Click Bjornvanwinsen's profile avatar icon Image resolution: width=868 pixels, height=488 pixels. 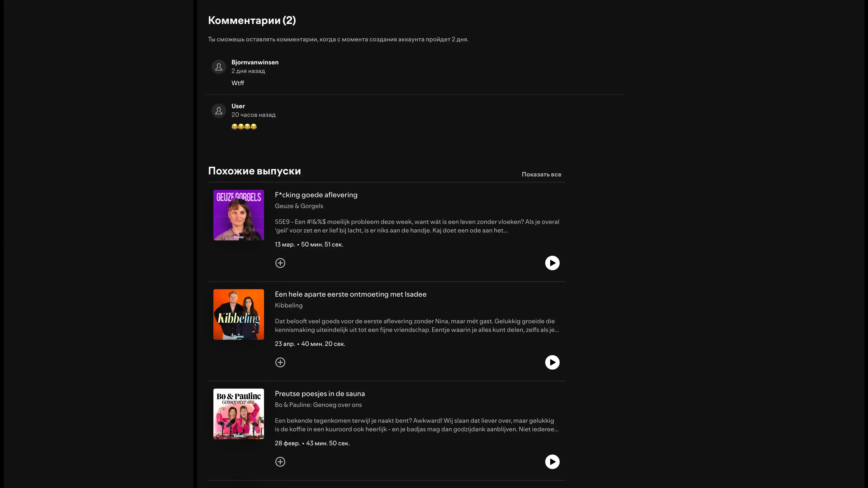coord(219,67)
